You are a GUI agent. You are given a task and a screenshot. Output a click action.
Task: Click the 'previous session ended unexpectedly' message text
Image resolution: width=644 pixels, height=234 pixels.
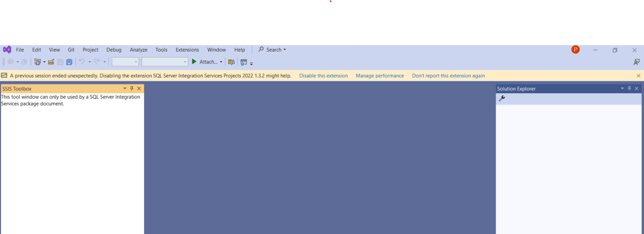tap(151, 76)
